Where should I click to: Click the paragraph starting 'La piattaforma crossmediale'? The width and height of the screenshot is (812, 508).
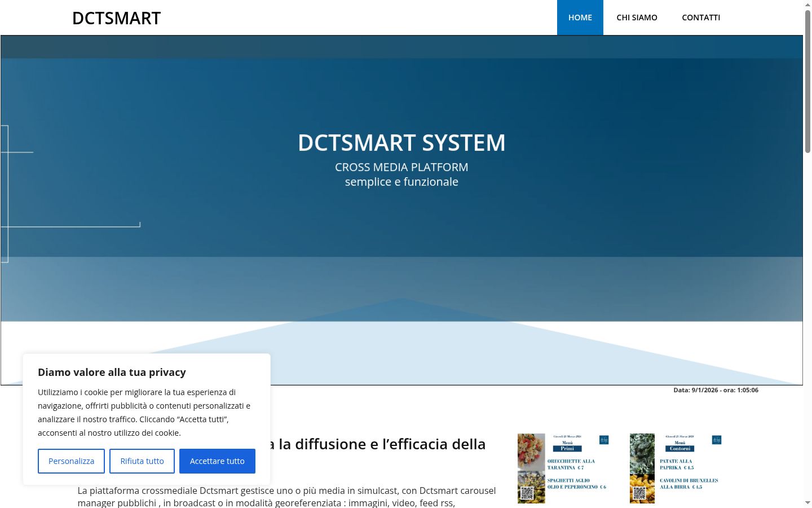286,497
